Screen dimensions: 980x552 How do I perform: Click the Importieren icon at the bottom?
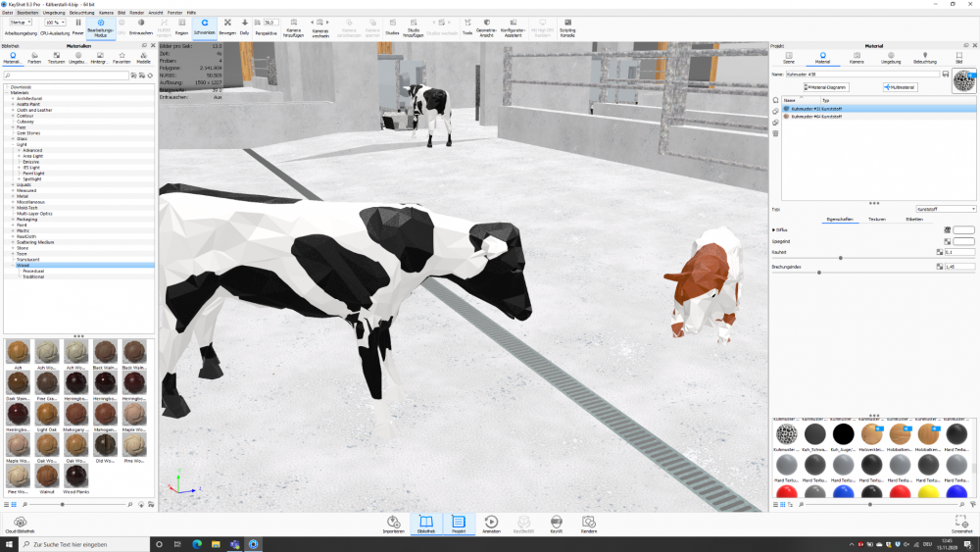click(x=393, y=525)
